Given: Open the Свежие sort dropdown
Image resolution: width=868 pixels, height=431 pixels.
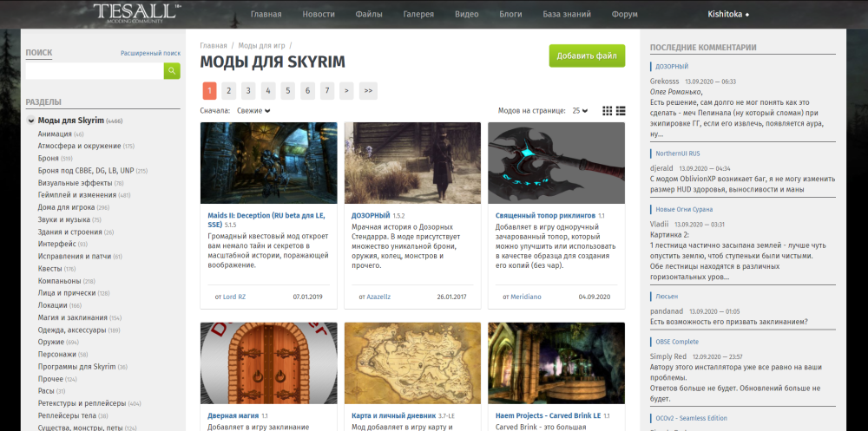Looking at the screenshot, I should (x=253, y=111).
